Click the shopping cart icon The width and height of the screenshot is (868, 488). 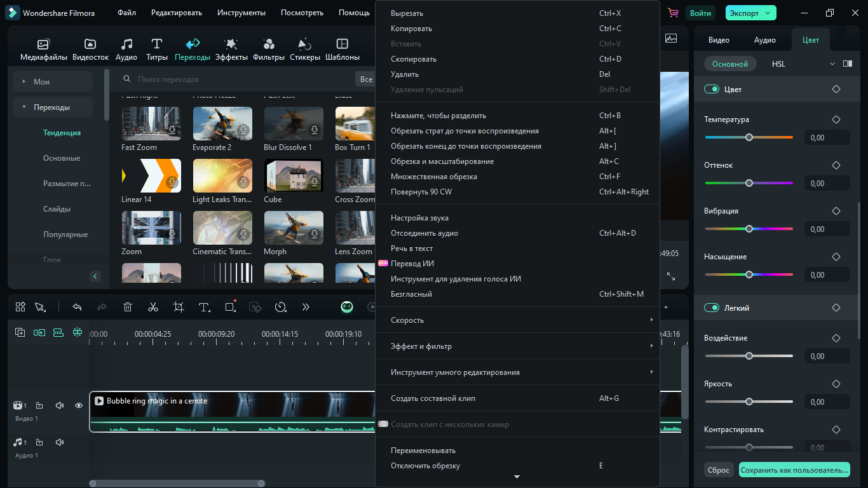pyautogui.click(x=673, y=13)
